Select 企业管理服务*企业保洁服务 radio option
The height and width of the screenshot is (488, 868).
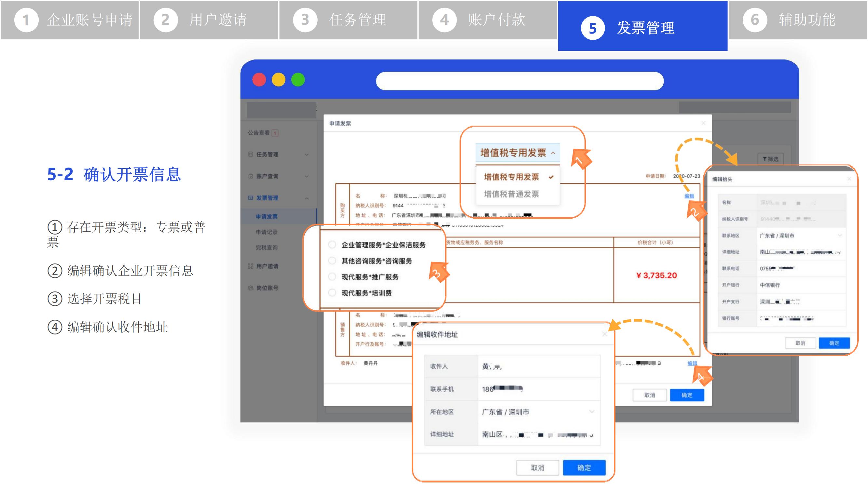(332, 245)
